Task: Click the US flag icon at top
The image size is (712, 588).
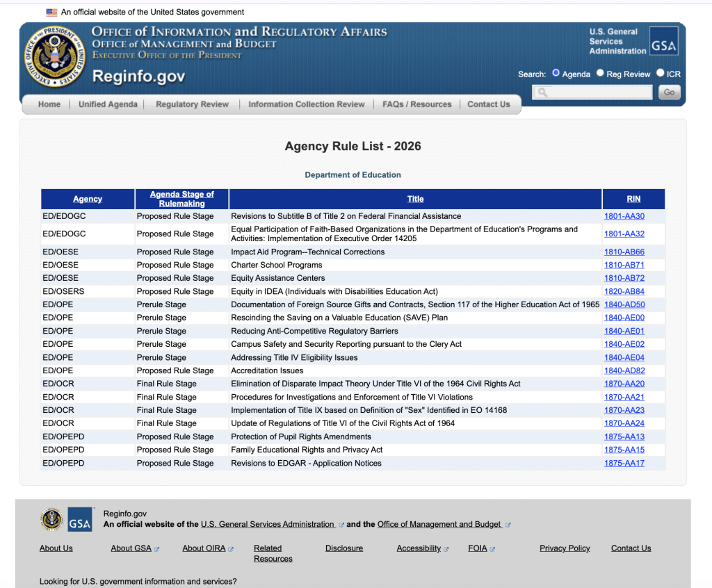Action: [51, 13]
